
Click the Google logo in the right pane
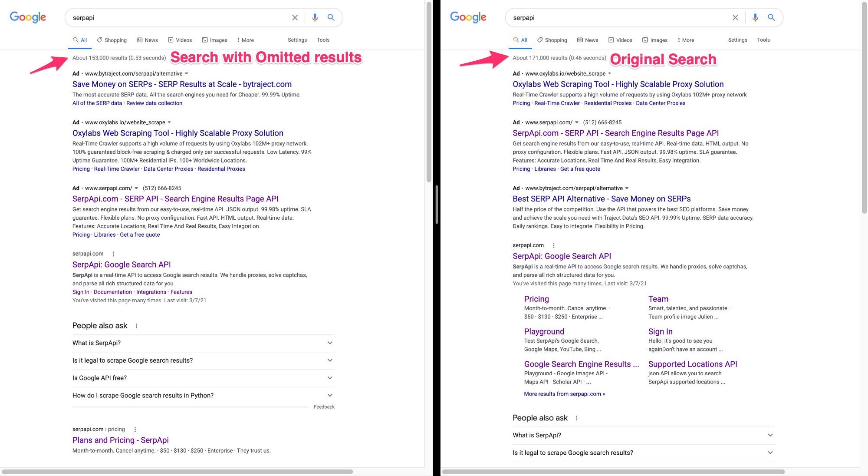[x=468, y=17]
